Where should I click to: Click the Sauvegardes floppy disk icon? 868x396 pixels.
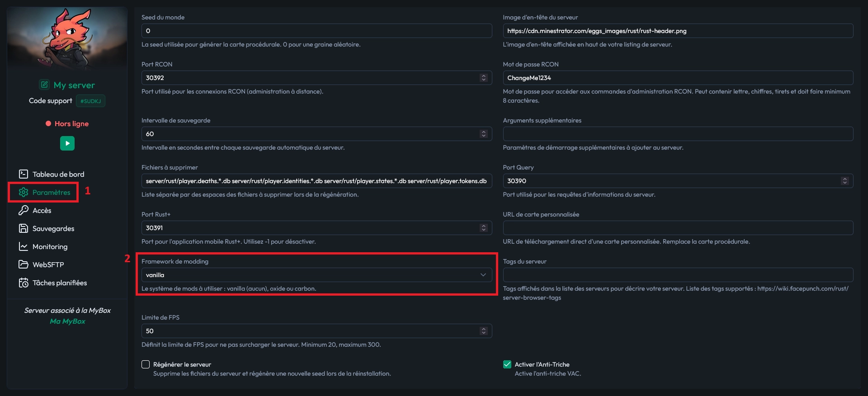pos(24,228)
